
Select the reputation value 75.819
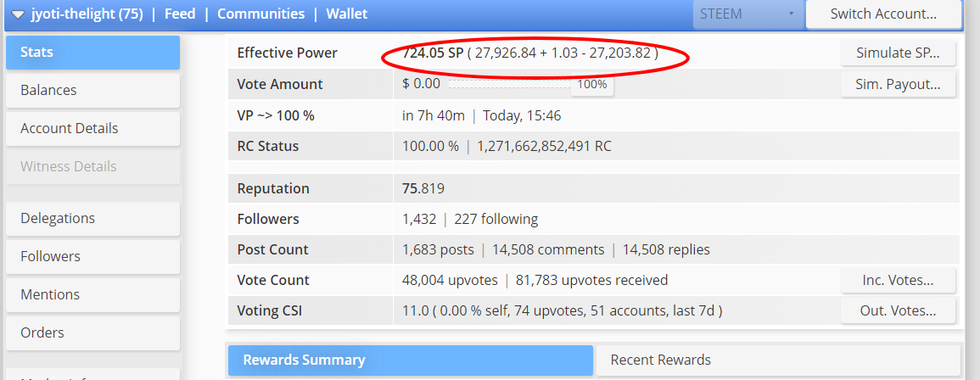pyautogui.click(x=423, y=189)
